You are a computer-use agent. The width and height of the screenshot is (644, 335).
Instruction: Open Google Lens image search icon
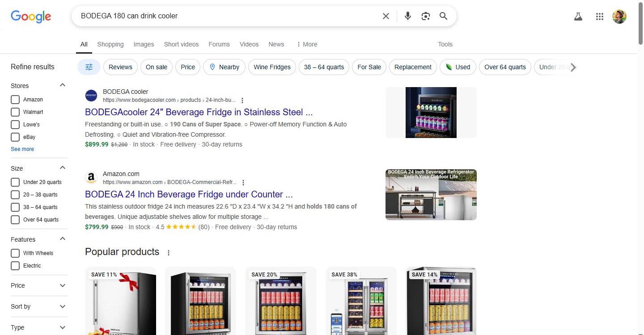(x=426, y=16)
